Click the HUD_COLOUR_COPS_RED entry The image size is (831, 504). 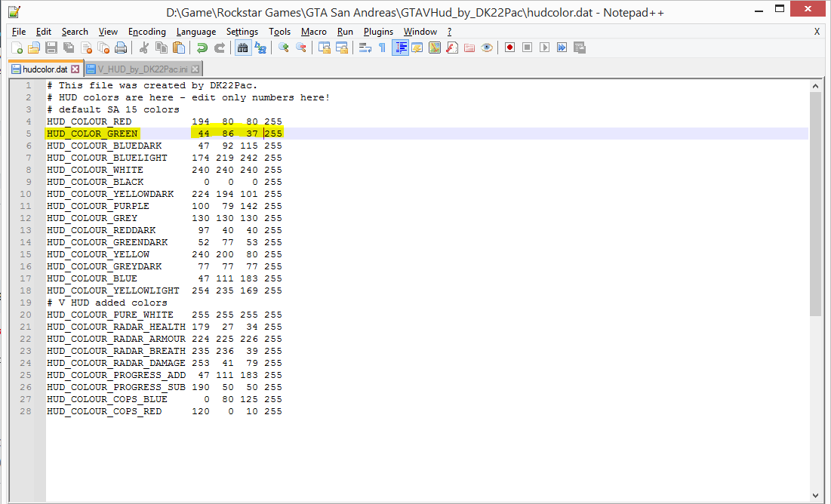point(104,411)
